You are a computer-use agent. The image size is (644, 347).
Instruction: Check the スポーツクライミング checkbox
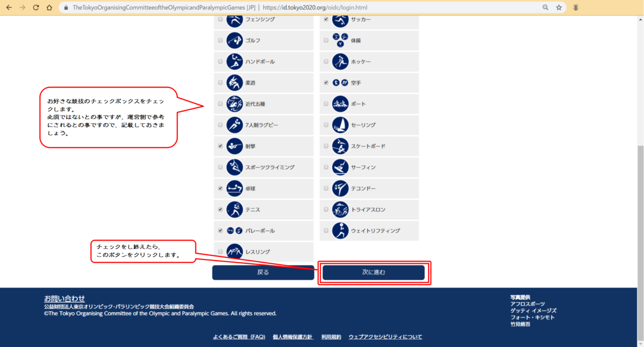pos(220,167)
